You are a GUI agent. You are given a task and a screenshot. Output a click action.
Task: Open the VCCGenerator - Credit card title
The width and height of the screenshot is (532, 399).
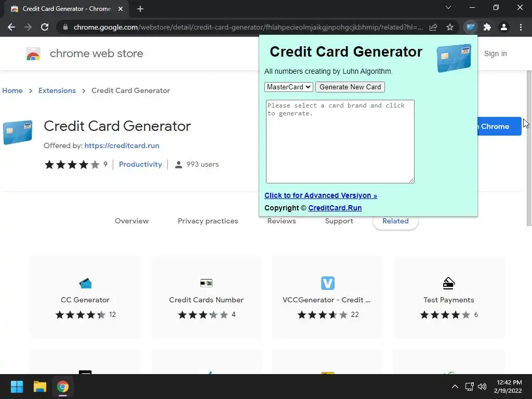[x=326, y=300]
